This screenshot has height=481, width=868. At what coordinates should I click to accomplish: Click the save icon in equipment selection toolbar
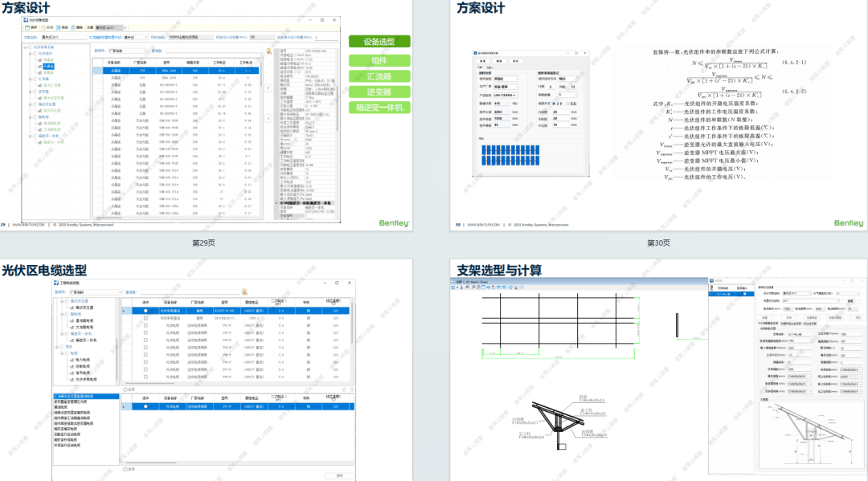(27, 27)
